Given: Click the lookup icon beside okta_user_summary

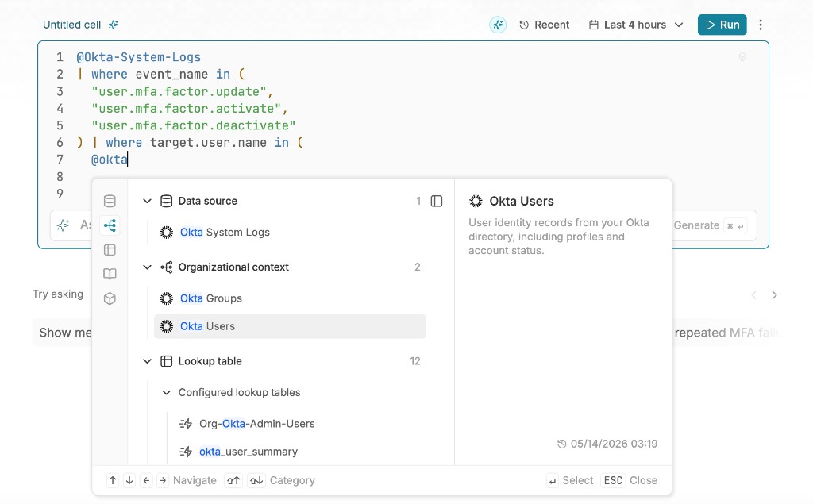Looking at the screenshot, I should [x=186, y=452].
